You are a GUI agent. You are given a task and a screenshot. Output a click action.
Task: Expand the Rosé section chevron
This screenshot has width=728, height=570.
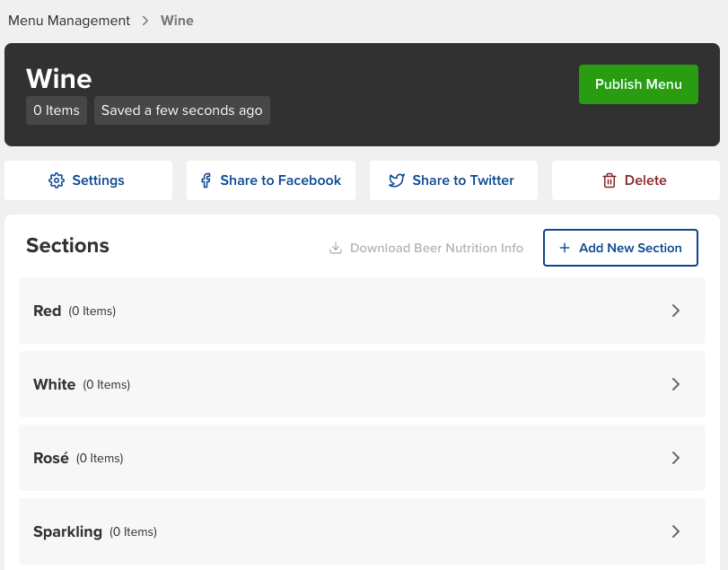pyautogui.click(x=676, y=458)
